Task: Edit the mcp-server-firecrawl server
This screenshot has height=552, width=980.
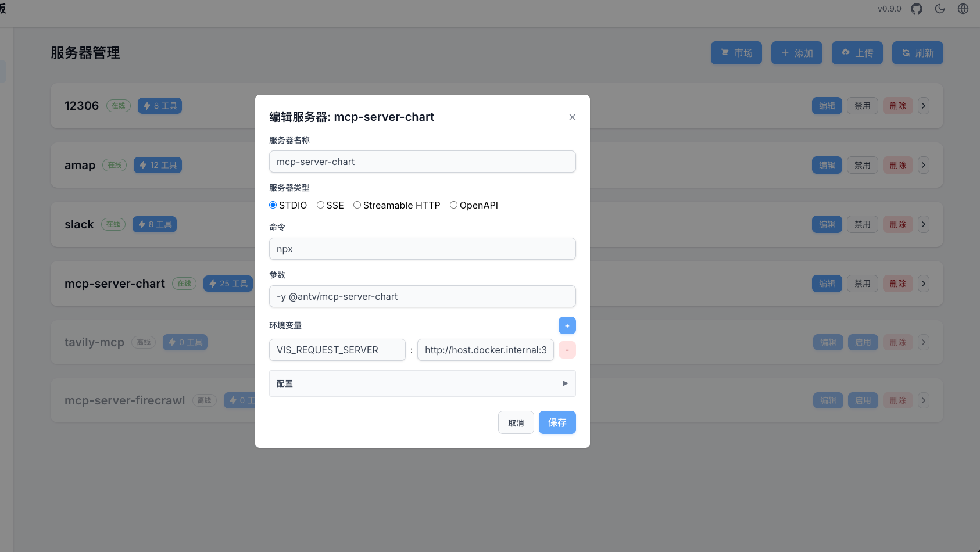Action: 828,400
